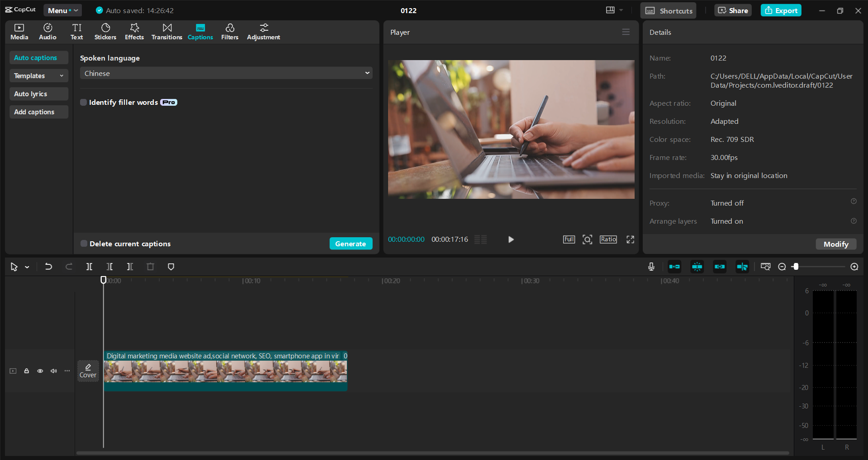Select the Effects panel icon

point(134,31)
